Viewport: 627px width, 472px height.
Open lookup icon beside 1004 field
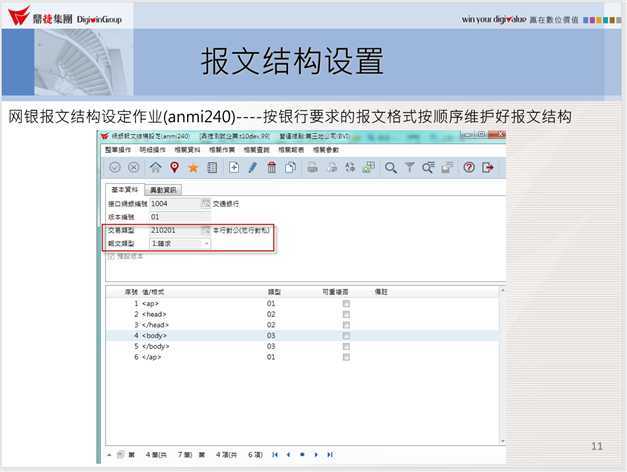pyautogui.click(x=205, y=204)
